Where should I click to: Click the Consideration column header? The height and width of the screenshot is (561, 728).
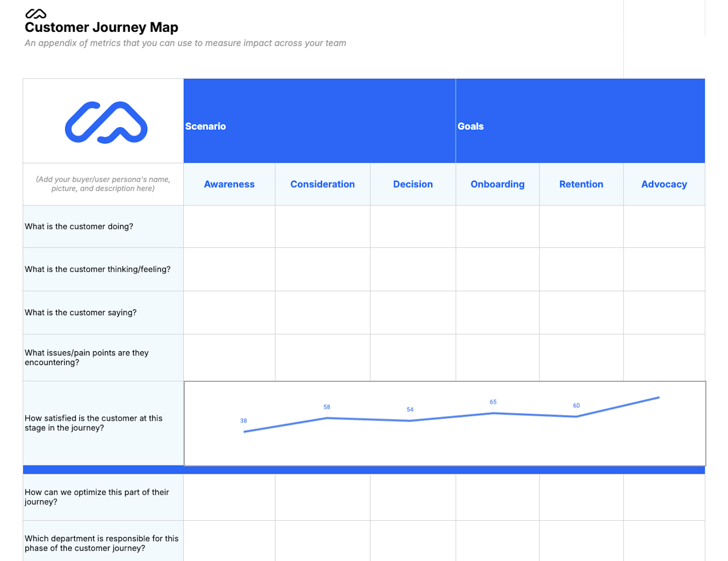322,184
